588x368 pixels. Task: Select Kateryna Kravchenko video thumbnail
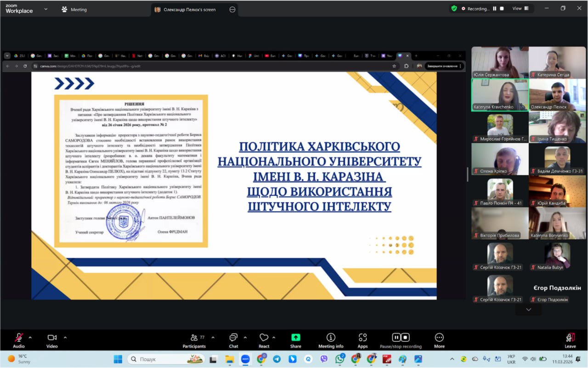click(500, 95)
